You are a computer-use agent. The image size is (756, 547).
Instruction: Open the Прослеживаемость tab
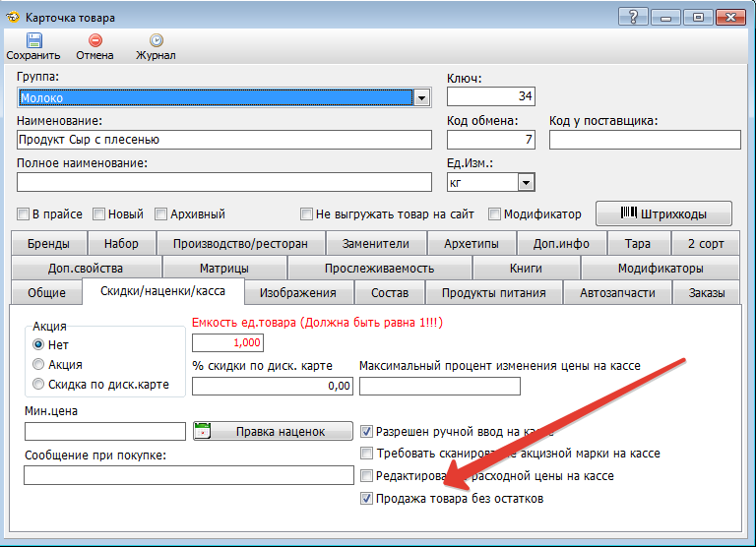pyautogui.click(x=379, y=268)
